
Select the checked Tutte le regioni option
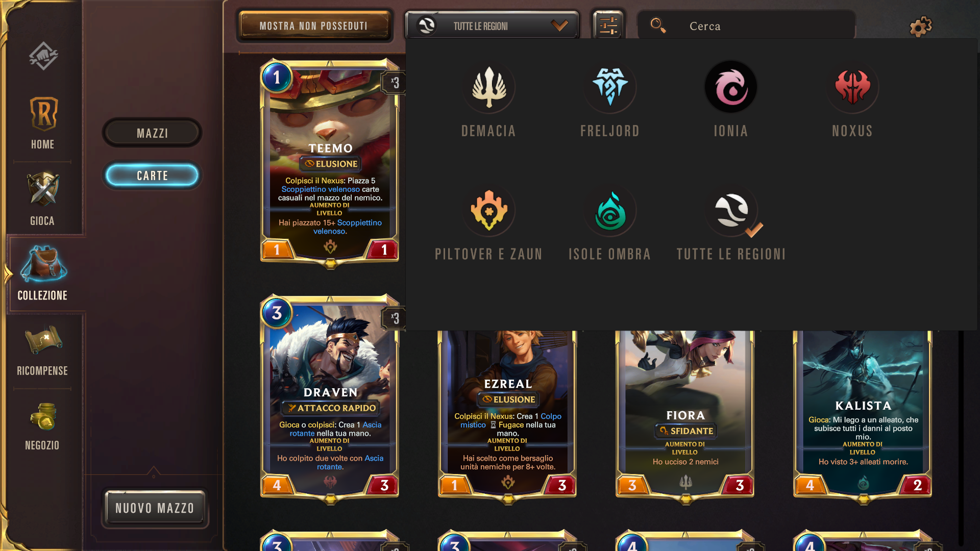pos(731,210)
